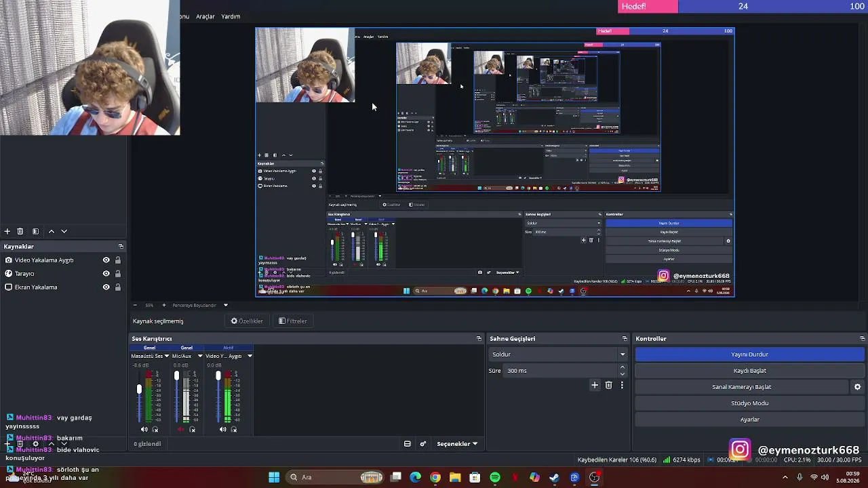
Task: Open transition properties three-dot menu
Action: [x=622, y=385]
